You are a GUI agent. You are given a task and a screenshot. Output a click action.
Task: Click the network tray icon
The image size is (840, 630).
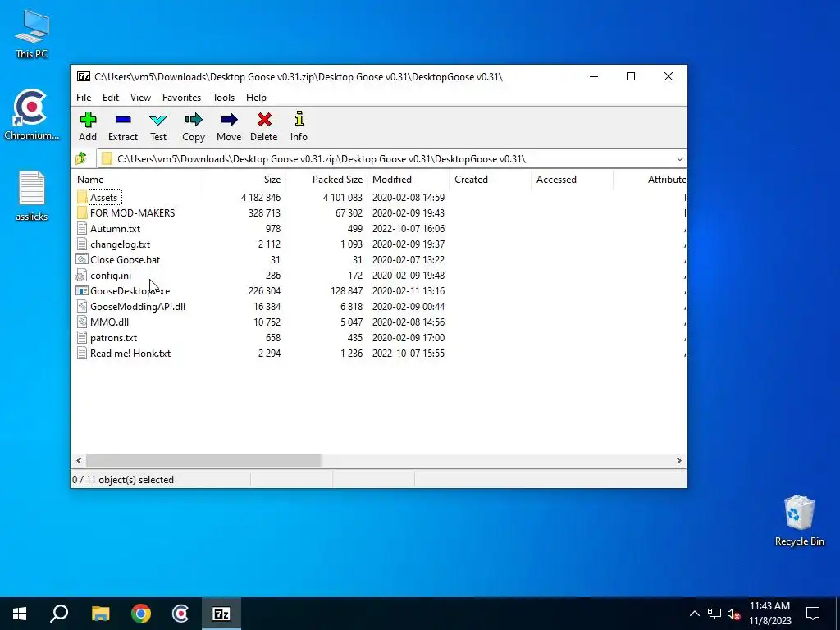(x=714, y=614)
